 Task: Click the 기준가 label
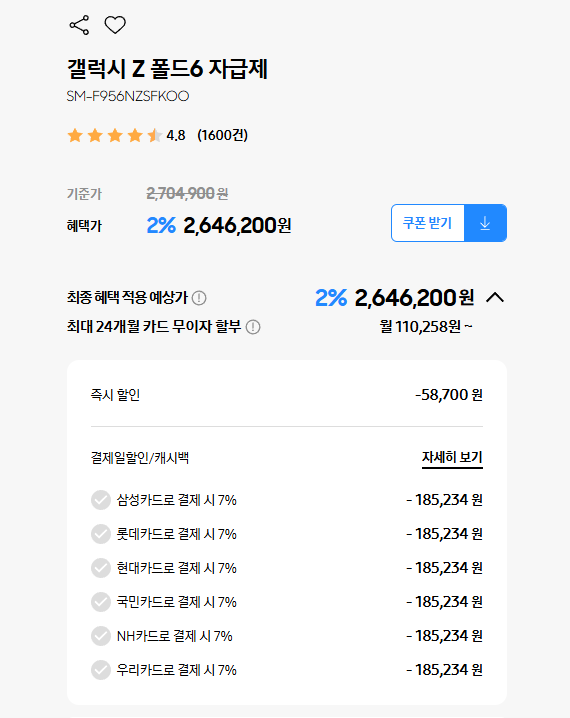(x=84, y=194)
